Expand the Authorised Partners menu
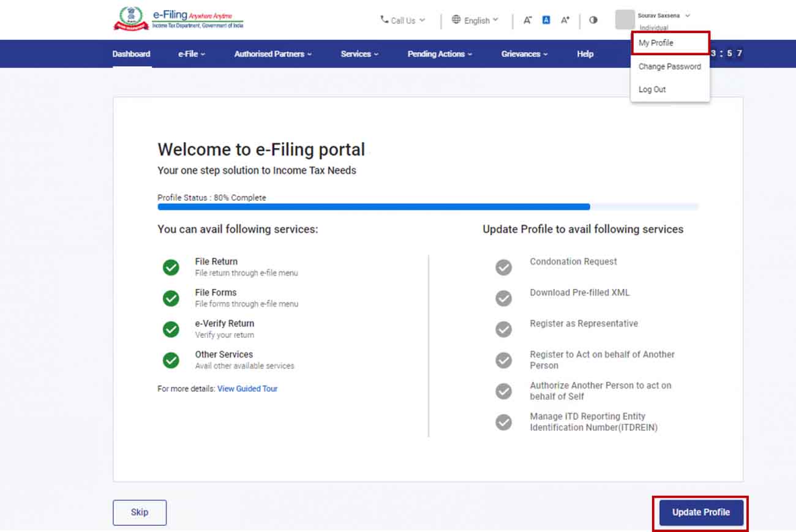The image size is (796, 532). (x=272, y=54)
